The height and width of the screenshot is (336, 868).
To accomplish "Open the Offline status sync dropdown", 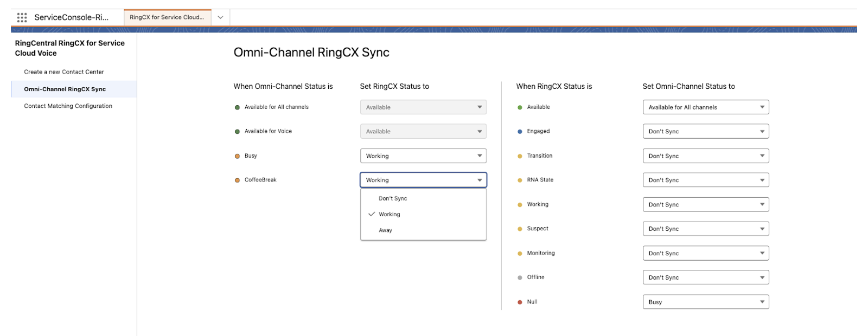I will coord(705,277).
